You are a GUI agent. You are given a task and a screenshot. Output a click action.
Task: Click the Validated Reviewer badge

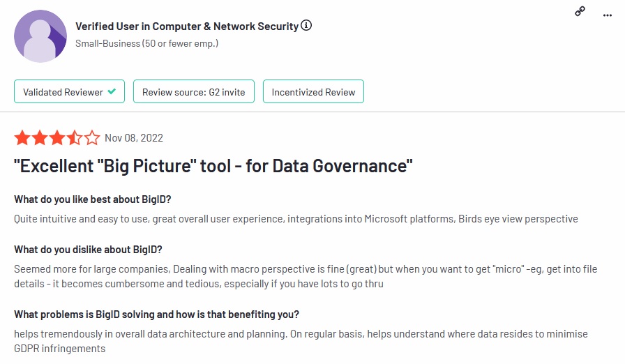(x=69, y=92)
